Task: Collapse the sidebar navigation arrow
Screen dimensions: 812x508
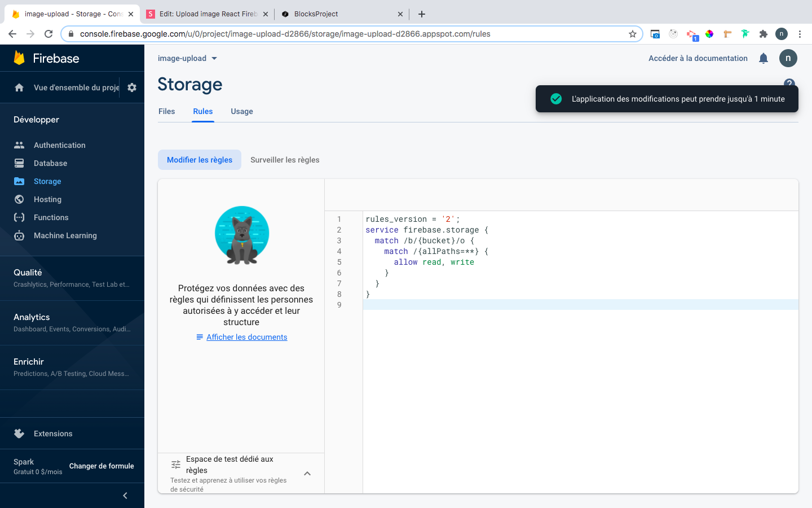Action: (125, 496)
